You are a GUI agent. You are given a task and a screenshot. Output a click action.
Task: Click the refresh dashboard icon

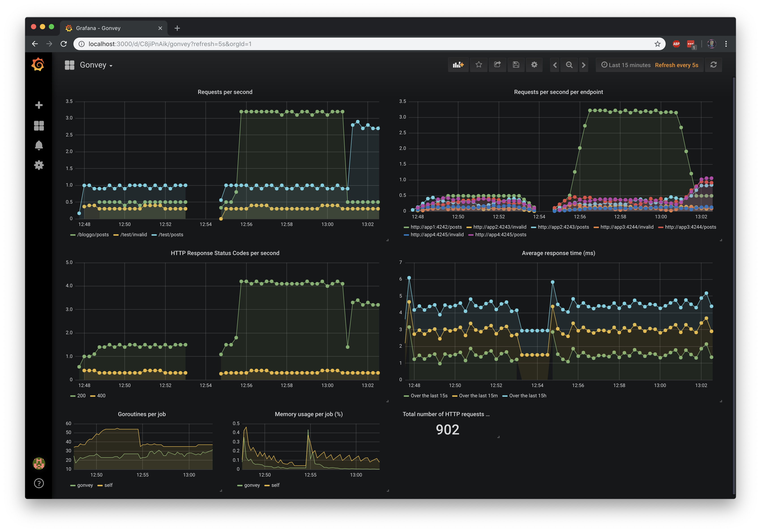[x=713, y=65]
